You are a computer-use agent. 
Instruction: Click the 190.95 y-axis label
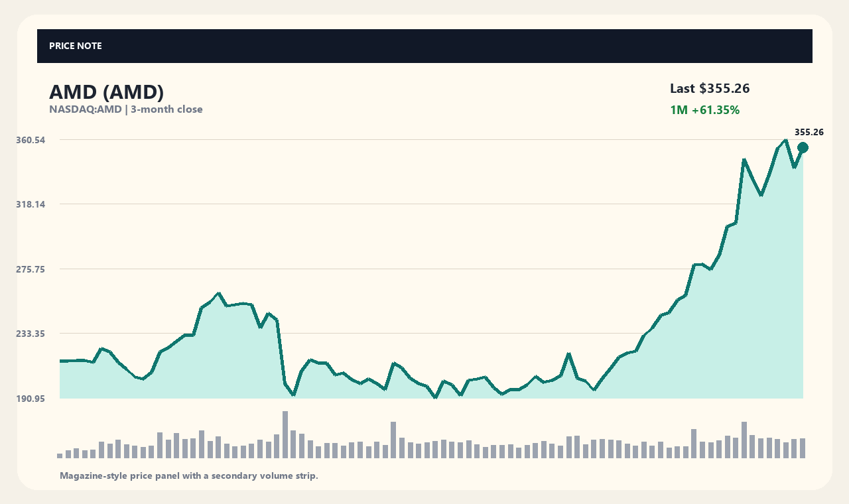click(x=31, y=399)
